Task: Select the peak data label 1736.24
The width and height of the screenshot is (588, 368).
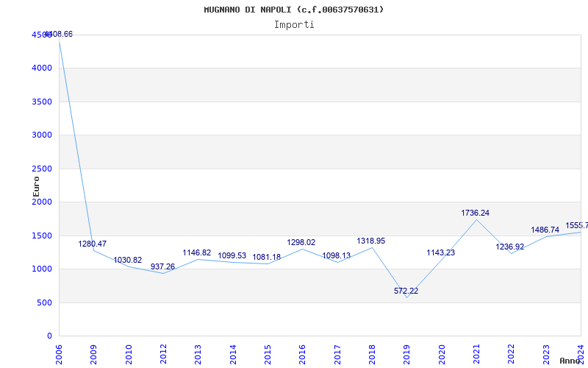Action: [475, 213]
